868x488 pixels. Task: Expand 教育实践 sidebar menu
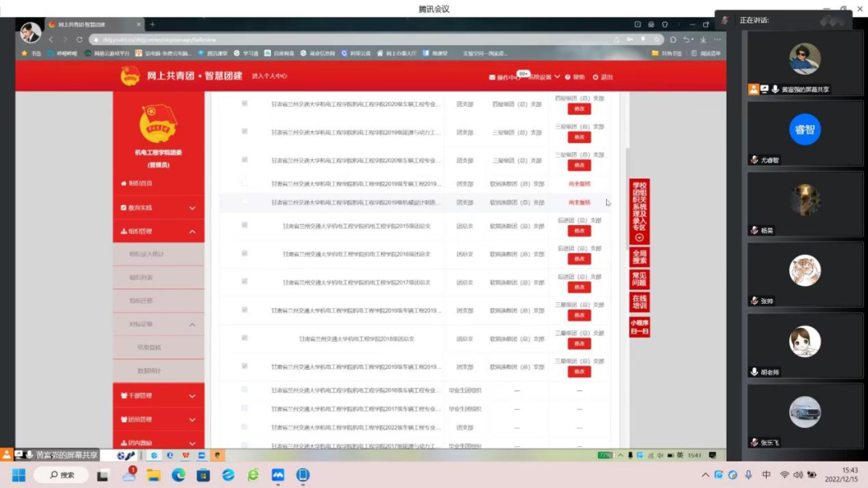tap(158, 207)
